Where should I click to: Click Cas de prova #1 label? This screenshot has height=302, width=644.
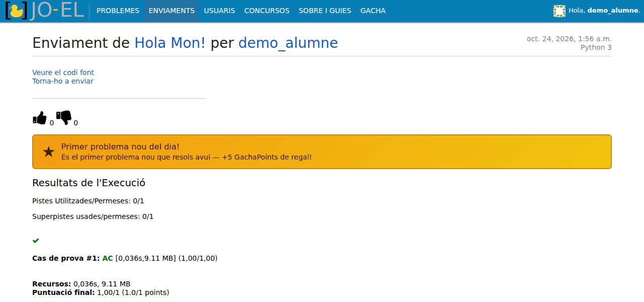(x=66, y=258)
